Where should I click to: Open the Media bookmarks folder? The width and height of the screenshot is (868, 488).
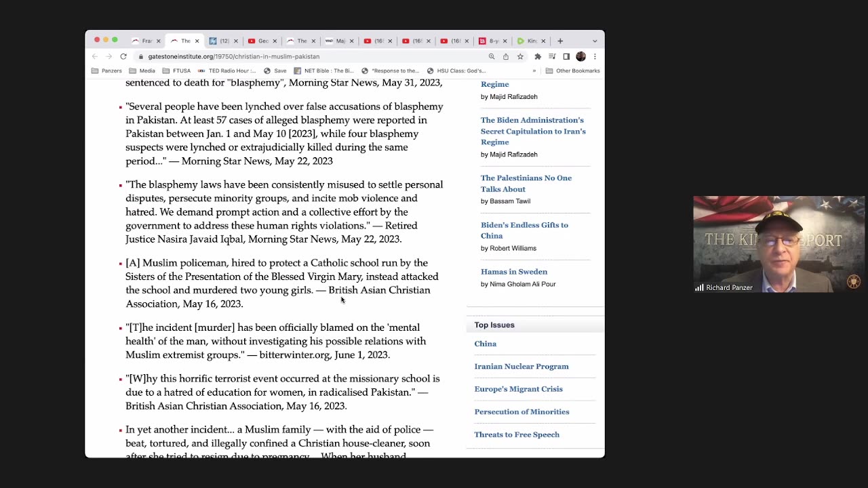click(142, 70)
